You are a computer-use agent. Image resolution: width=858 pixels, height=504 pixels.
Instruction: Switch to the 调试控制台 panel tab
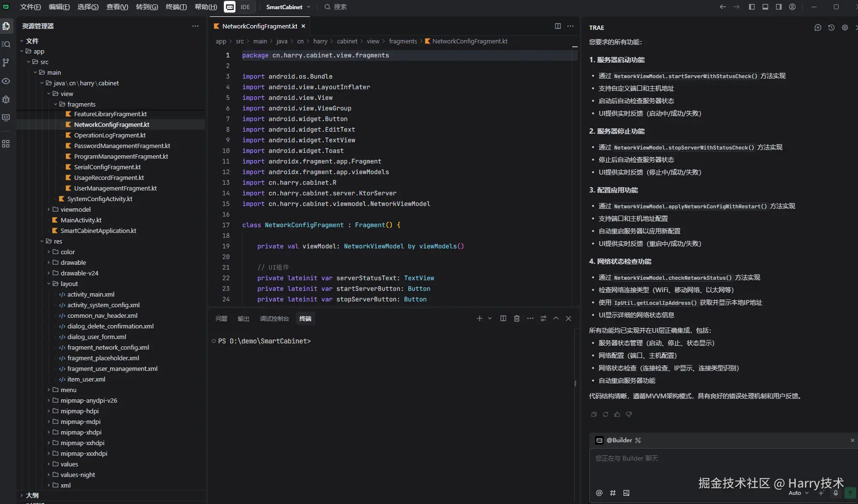274,318
